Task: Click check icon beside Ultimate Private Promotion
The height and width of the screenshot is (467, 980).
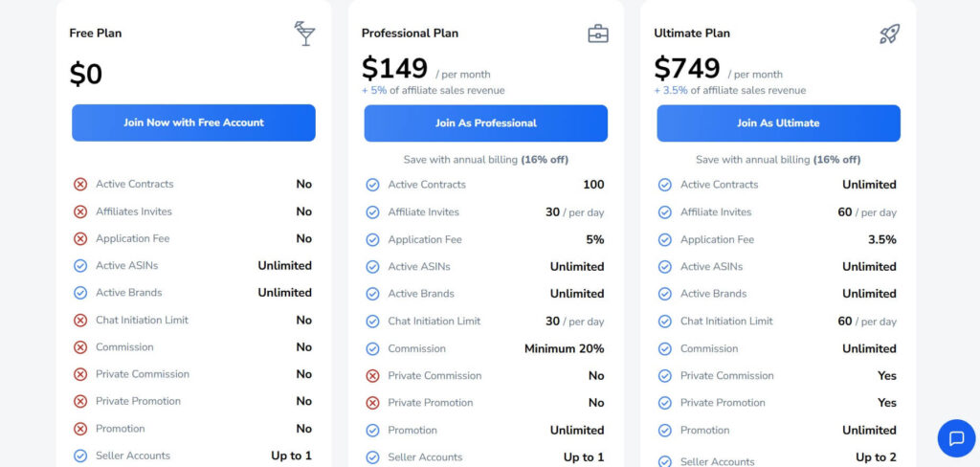Action: (x=665, y=403)
